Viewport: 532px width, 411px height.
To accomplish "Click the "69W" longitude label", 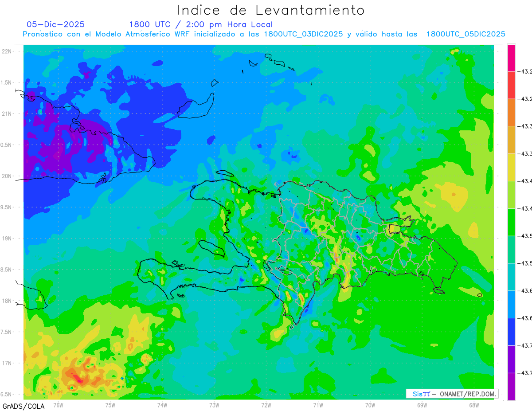I will (422, 405).
